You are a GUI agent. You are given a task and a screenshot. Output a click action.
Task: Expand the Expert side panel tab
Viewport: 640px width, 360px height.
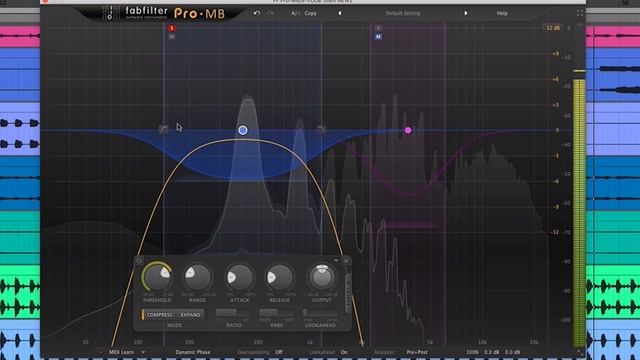(x=348, y=293)
